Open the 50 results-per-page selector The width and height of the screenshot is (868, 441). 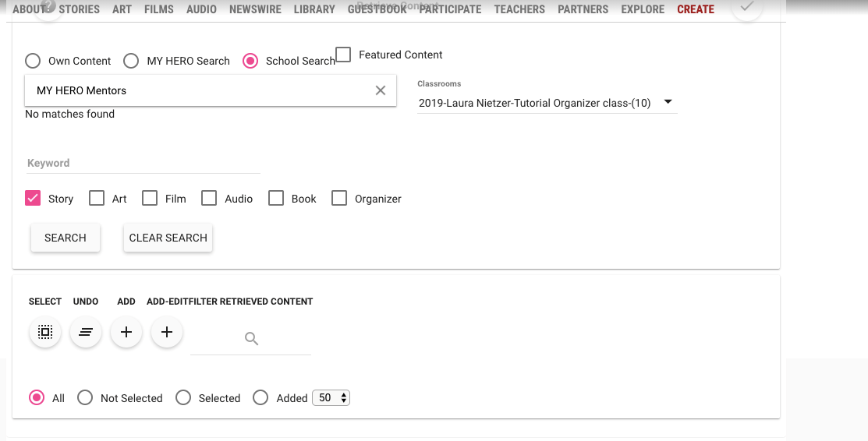point(331,398)
